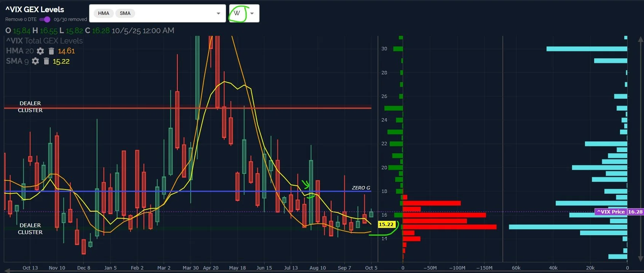Click the longest cyan bar at 30

(587, 49)
